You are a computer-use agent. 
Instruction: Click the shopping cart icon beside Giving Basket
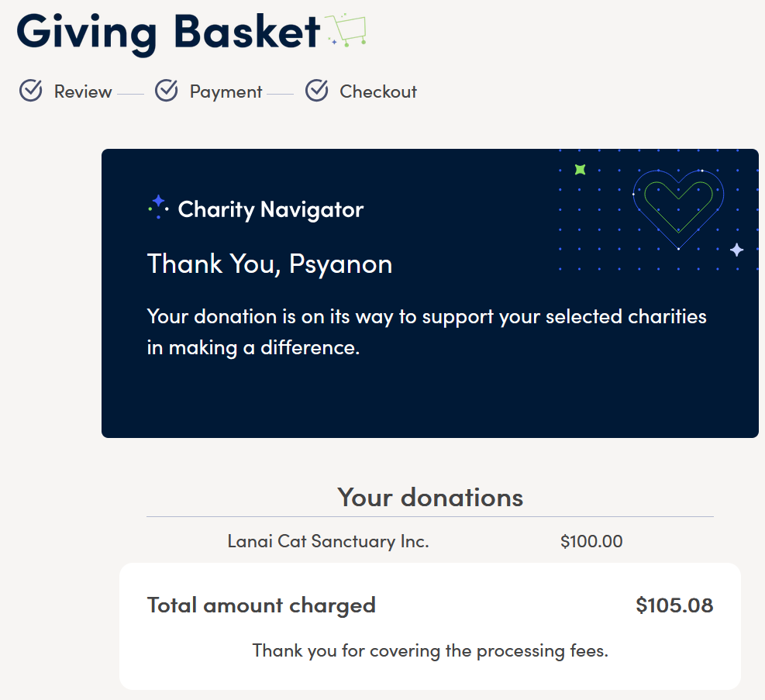[346, 29]
